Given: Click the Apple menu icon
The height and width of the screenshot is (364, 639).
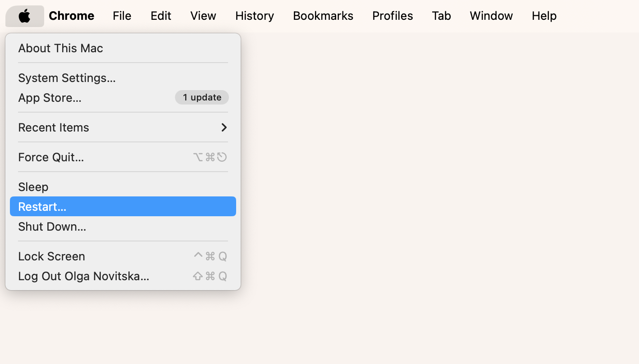Looking at the screenshot, I should [x=24, y=16].
